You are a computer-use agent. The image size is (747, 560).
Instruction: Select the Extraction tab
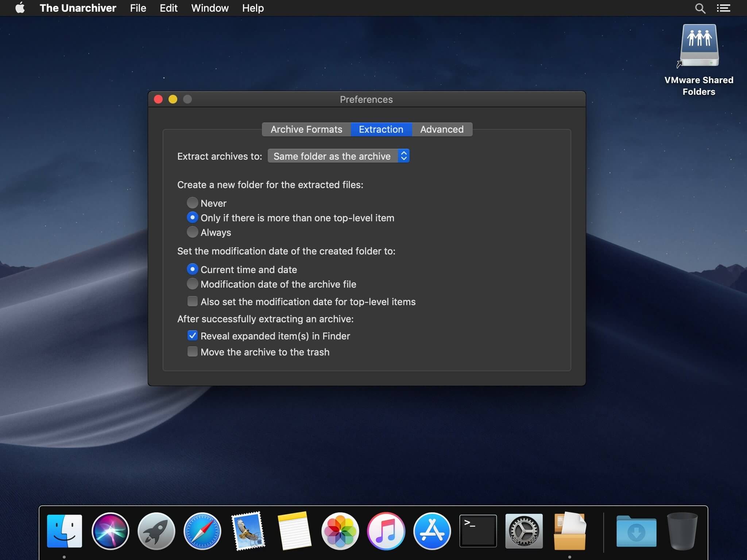(x=381, y=129)
